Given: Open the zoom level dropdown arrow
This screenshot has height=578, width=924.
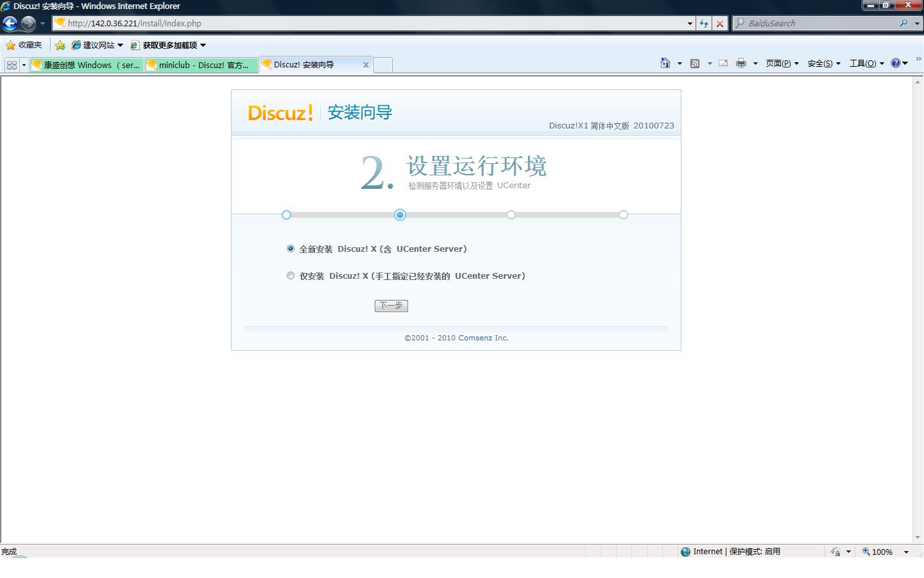Looking at the screenshot, I should tap(906, 552).
